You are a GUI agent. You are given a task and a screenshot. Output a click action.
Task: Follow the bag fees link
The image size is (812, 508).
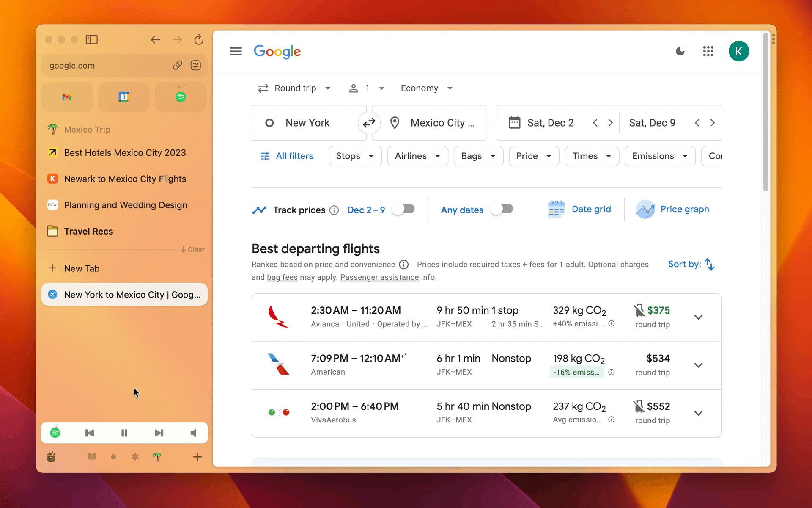pyautogui.click(x=282, y=277)
